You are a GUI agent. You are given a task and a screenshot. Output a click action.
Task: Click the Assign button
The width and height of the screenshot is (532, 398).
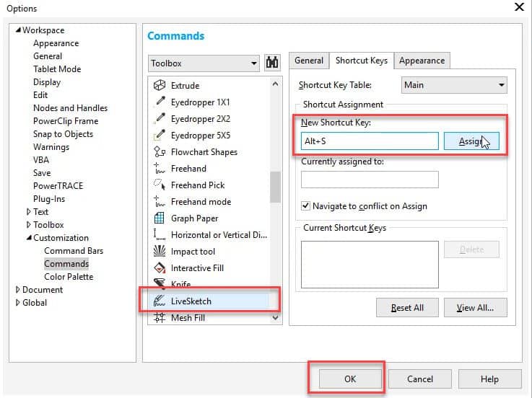click(x=471, y=141)
